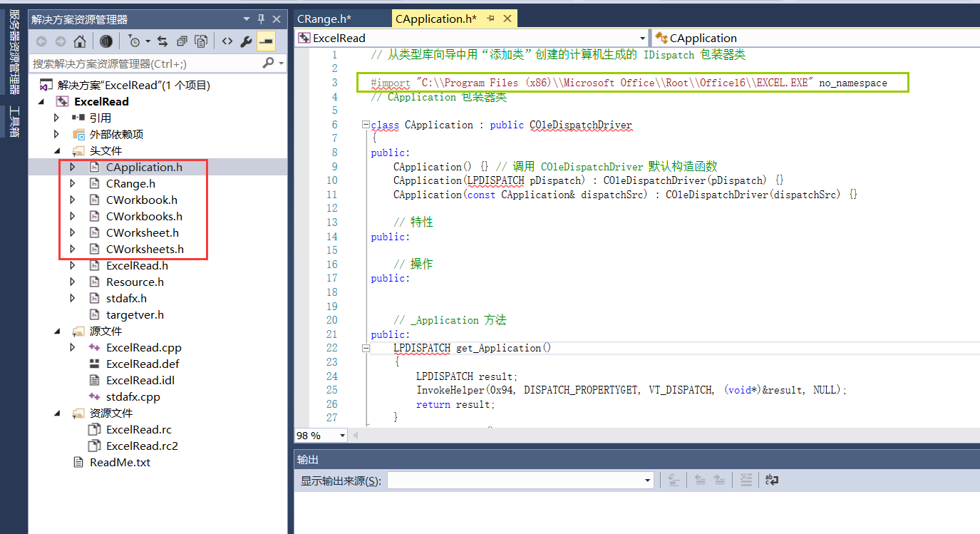The image size is (980, 534).
Task: Click the clear all output icon
Action: (x=746, y=480)
